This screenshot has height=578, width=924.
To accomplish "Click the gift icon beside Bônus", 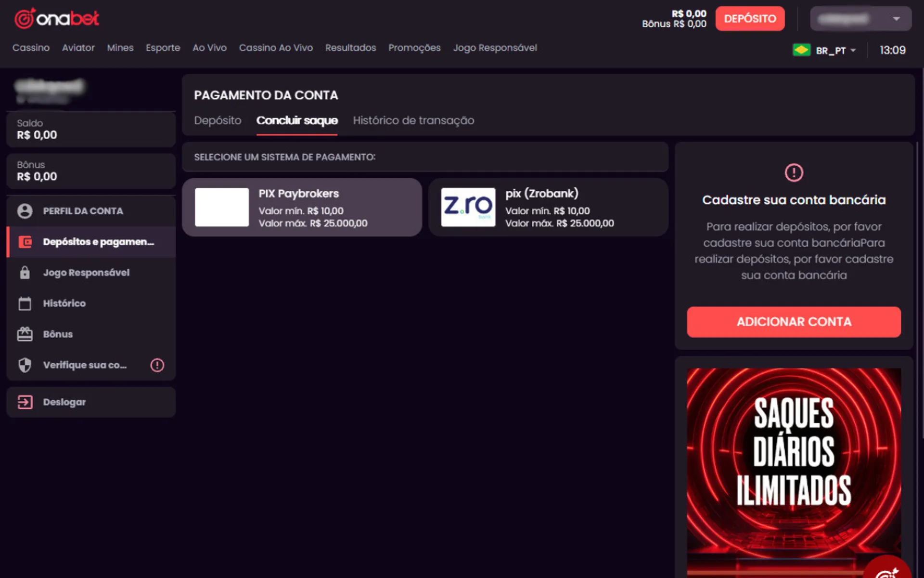I will [x=25, y=334].
